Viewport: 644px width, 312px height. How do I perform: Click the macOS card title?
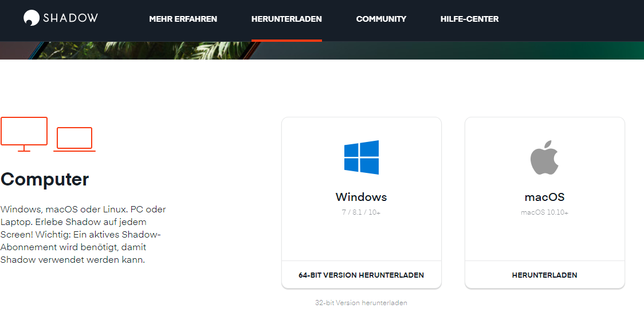point(545,198)
